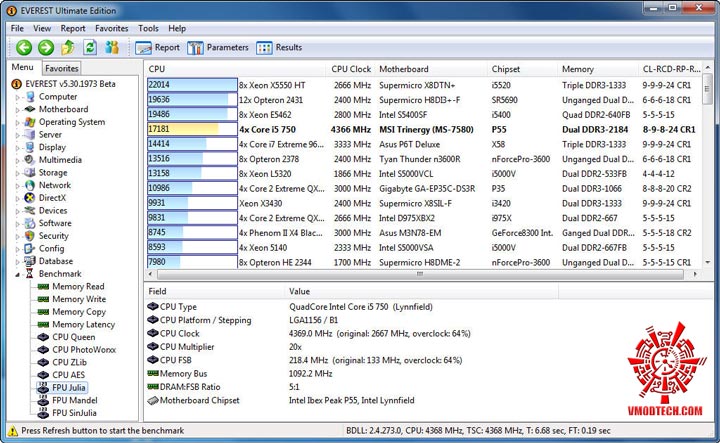Click the Value column header in details pane

[x=421, y=292]
